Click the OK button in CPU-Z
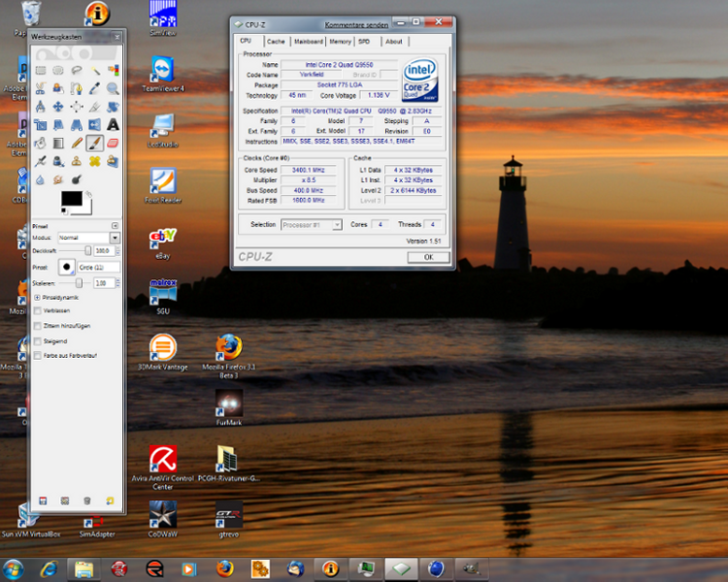 pos(428,257)
